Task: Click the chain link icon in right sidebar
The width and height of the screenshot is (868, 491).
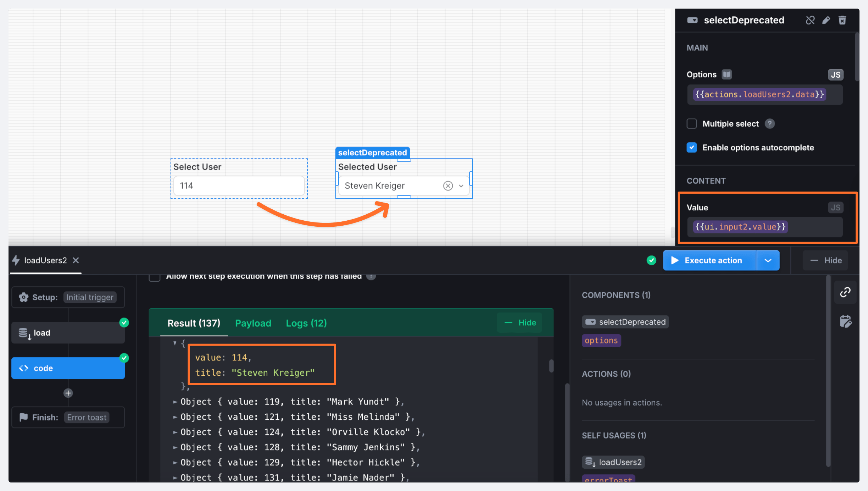Action: (x=845, y=292)
